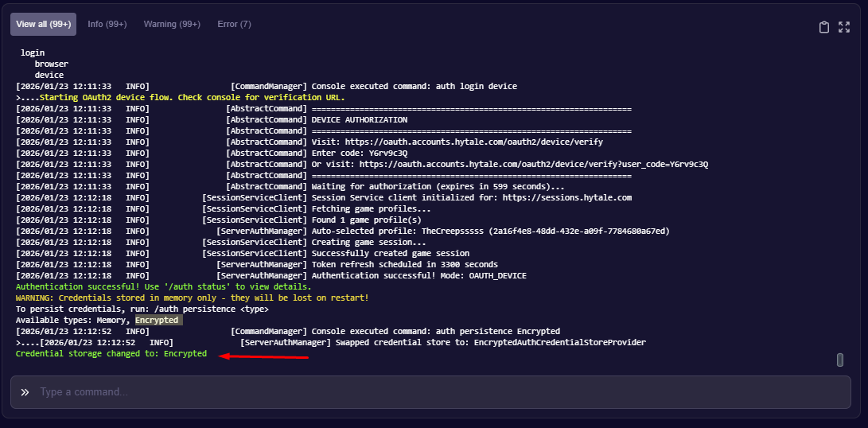The image size is (868, 428).
Task: Switch to the View all tab
Action: (x=43, y=24)
